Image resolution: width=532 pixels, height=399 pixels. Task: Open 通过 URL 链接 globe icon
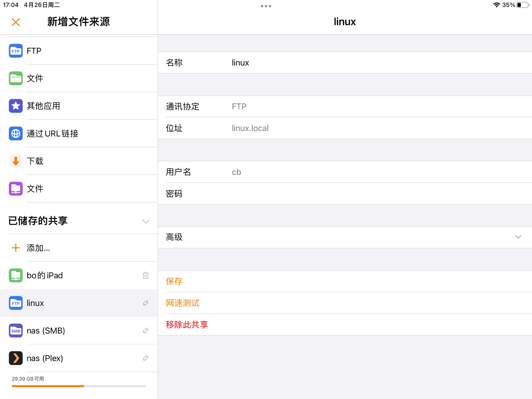pos(16,134)
